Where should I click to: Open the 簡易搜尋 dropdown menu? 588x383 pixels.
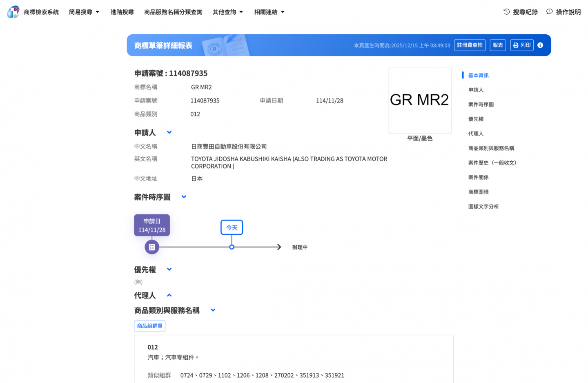[x=84, y=12]
